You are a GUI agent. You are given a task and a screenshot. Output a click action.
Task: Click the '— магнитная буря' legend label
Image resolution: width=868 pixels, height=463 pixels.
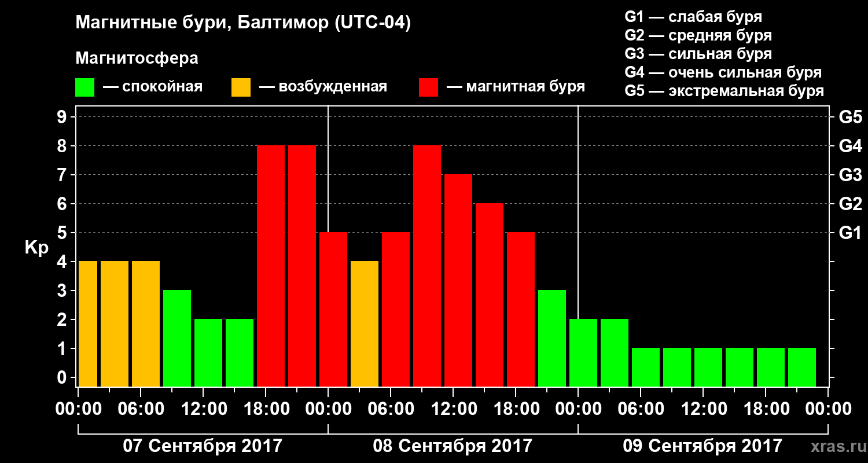pyautogui.click(x=516, y=87)
